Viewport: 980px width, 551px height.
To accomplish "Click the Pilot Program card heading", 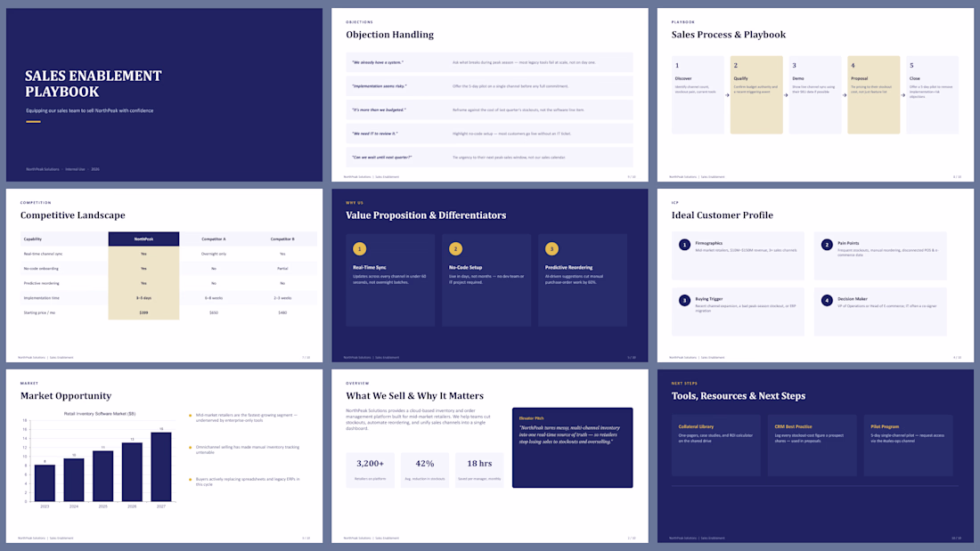I will tap(885, 426).
